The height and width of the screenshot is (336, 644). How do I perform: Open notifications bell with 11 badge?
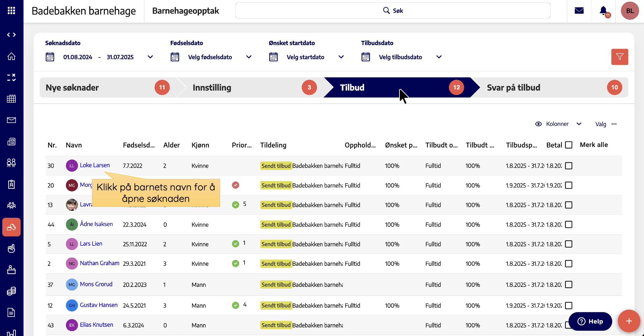point(603,11)
